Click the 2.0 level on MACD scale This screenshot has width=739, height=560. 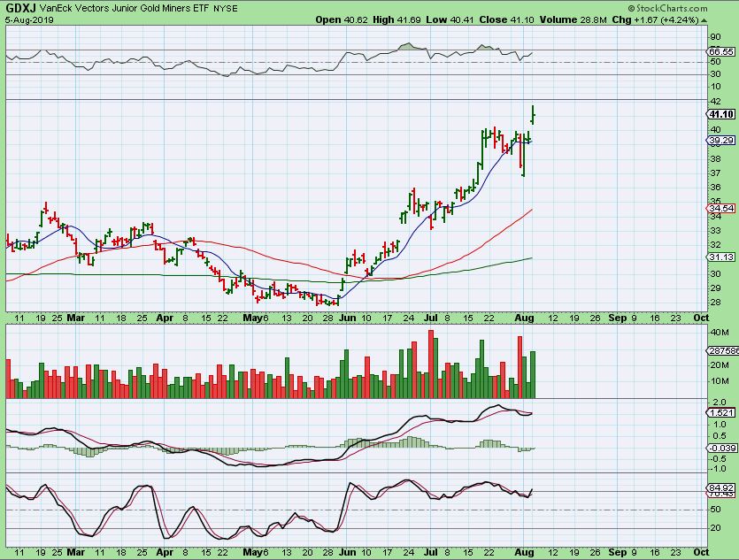click(720, 403)
